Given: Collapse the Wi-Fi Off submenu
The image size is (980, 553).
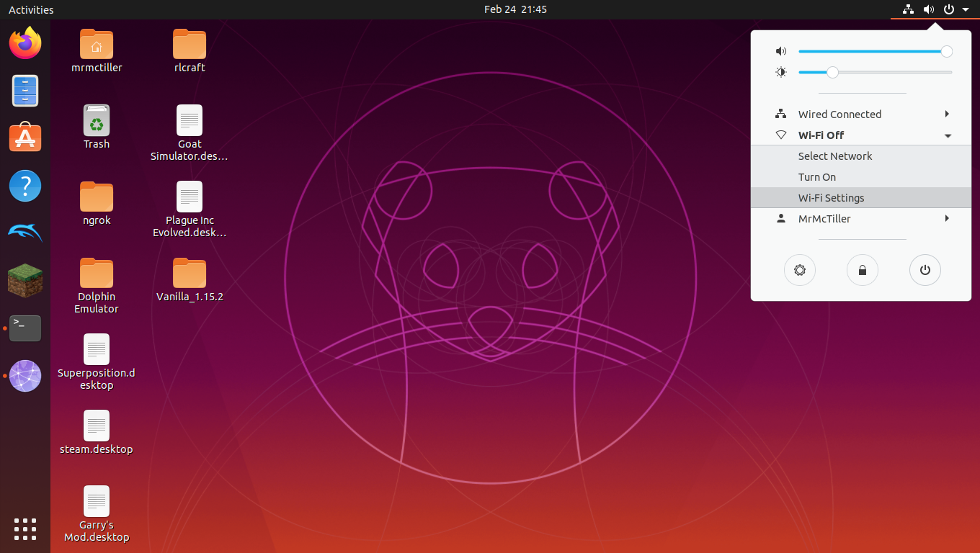Looking at the screenshot, I should [861, 135].
